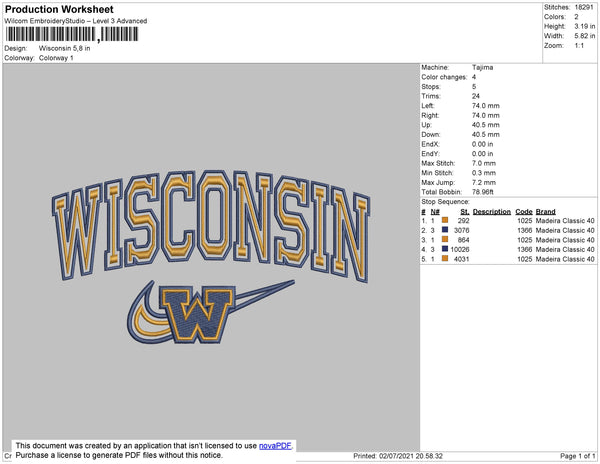The image size is (600, 464).
Task: Select stitch count 3076 in stop row 2
Action: (461, 230)
